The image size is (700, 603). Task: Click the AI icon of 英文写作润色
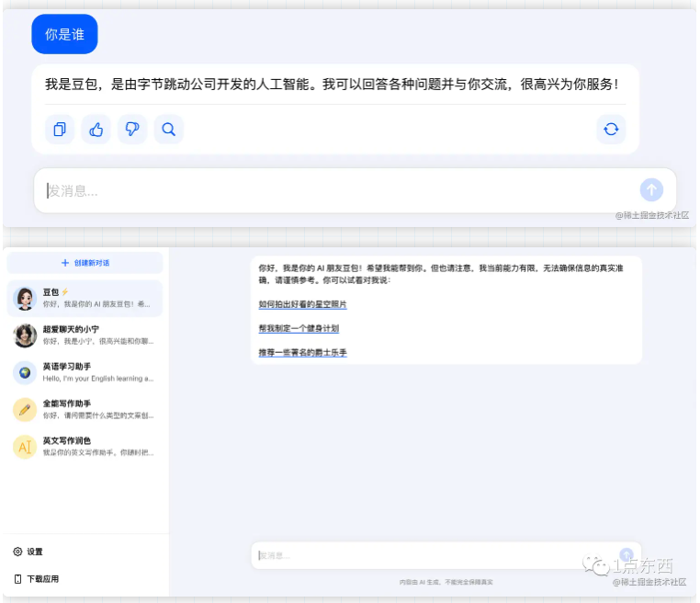pyautogui.click(x=25, y=447)
